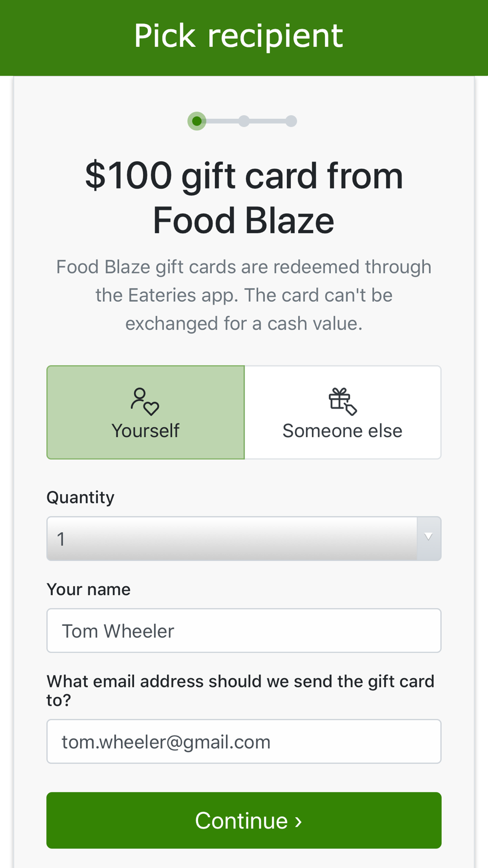Click the third progress step dot
Viewport: 488px width, 868px height.
[x=291, y=121]
